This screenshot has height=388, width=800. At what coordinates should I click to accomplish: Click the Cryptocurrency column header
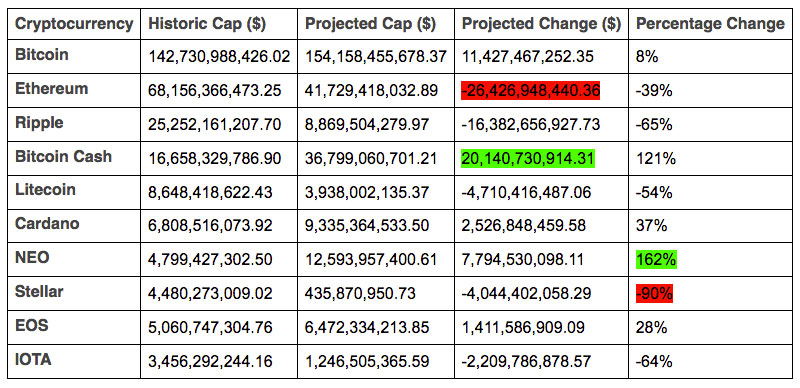(74, 23)
